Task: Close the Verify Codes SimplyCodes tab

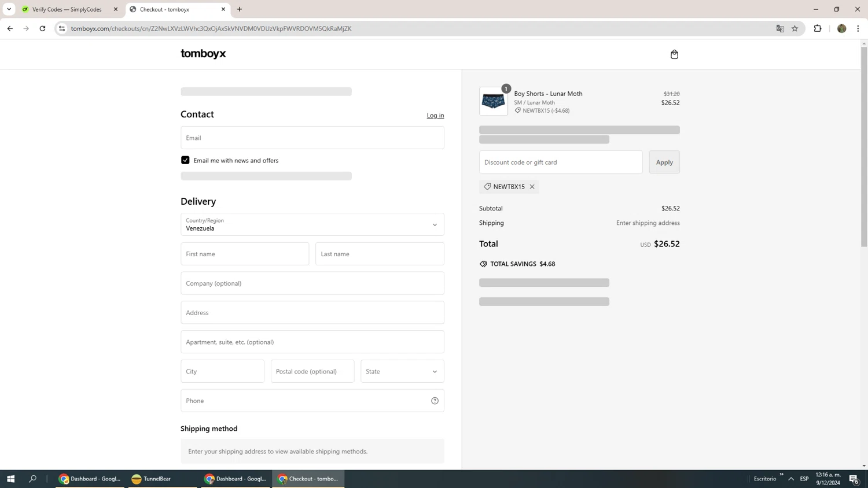Action: [115, 9]
